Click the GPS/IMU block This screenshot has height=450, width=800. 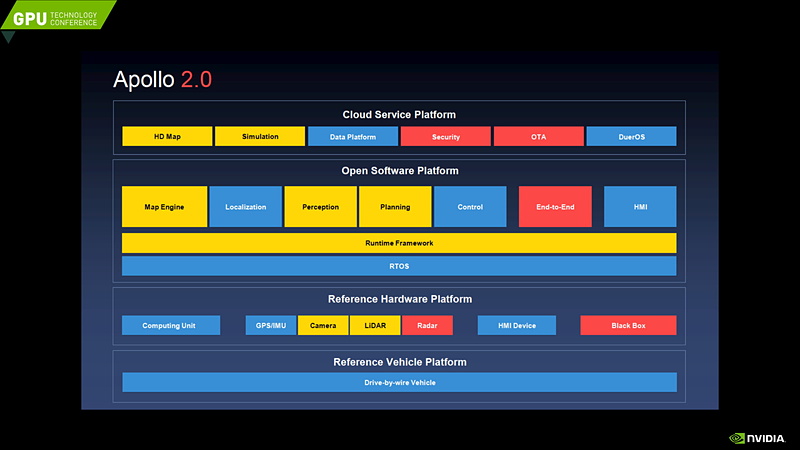click(271, 325)
